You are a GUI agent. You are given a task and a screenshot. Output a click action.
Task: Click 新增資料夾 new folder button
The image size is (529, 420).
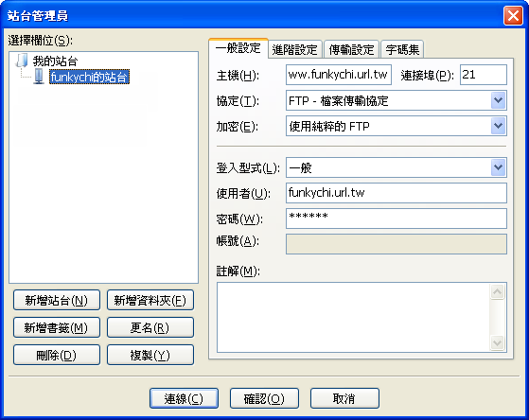click(x=150, y=300)
